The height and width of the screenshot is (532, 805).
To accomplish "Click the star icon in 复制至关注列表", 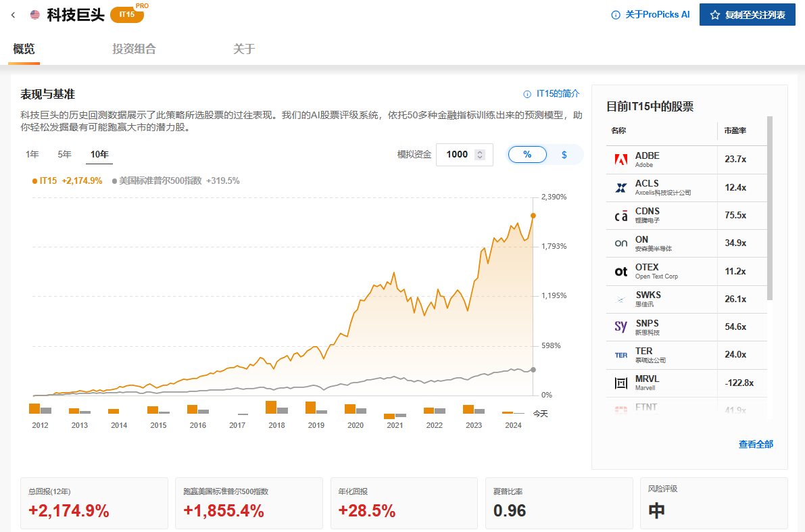I will pyautogui.click(x=714, y=15).
